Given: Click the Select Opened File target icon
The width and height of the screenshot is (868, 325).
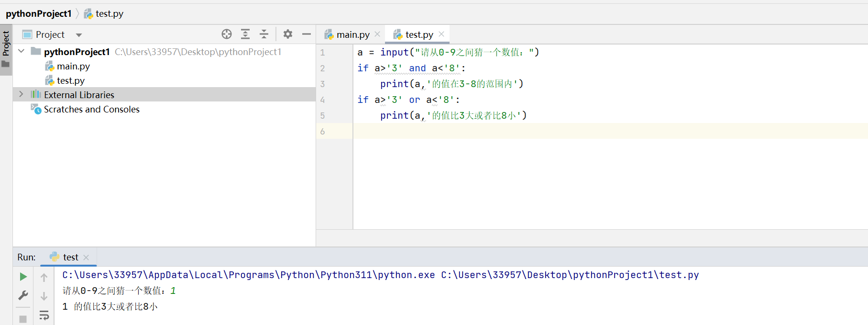Looking at the screenshot, I should [x=227, y=34].
